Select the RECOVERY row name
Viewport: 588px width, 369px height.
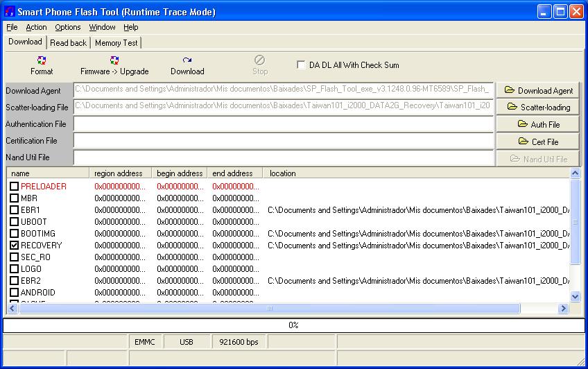coord(41,246)
